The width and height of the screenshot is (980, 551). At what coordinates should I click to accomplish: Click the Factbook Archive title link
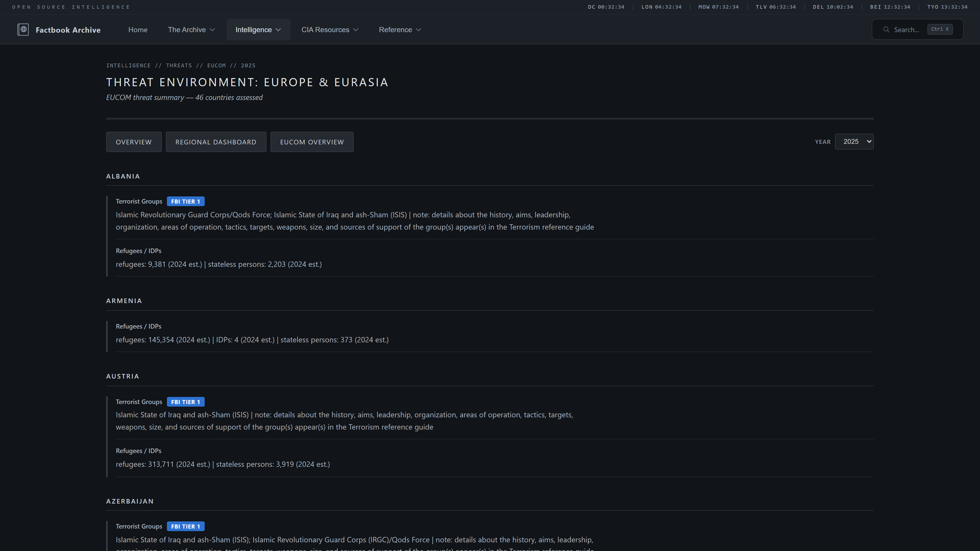click(x=68, y=30)
